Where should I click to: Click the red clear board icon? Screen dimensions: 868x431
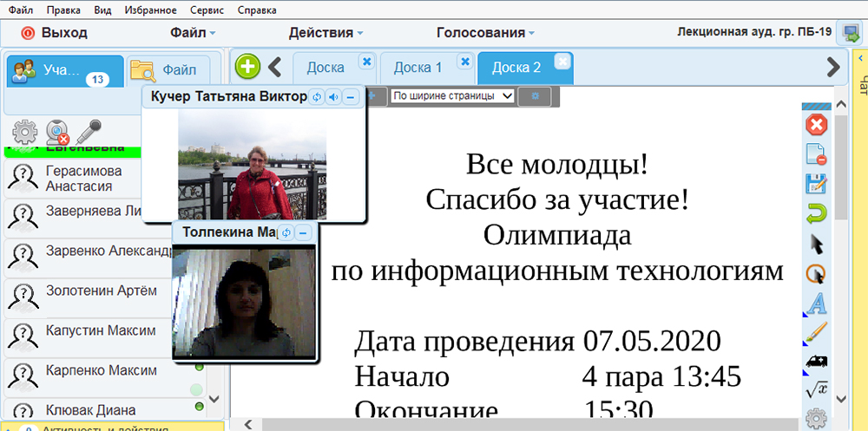click(816, 125)
